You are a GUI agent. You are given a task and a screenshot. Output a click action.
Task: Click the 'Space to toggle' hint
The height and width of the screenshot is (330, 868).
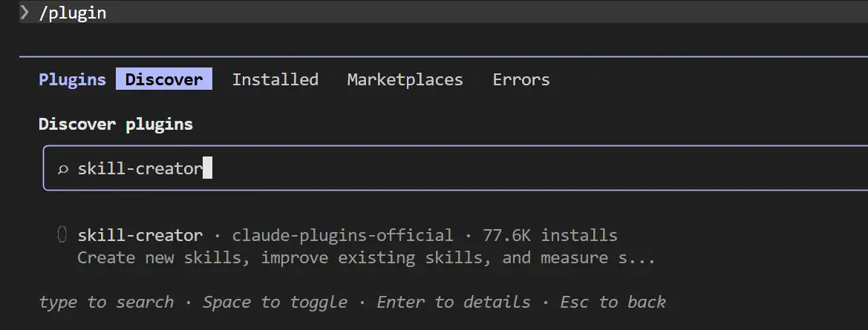coord(275,302)
